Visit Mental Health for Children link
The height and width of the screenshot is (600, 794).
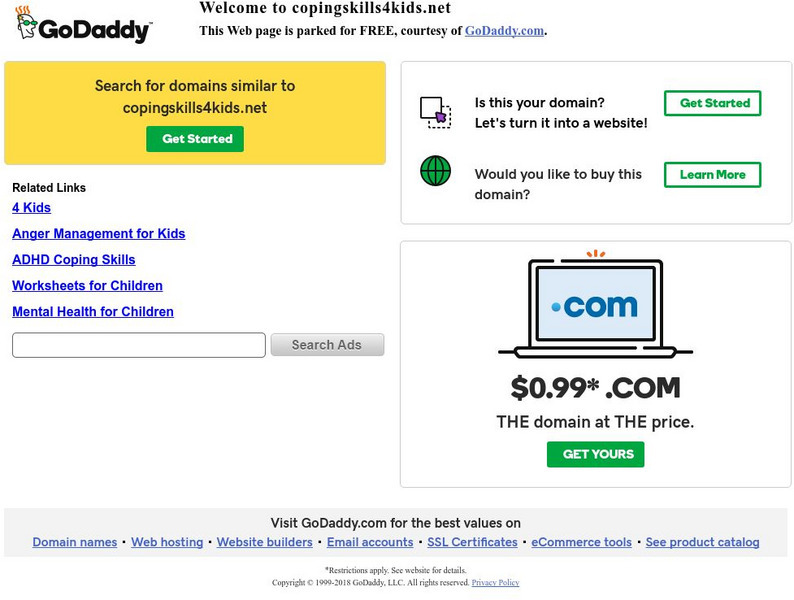[x=93, y=312]
